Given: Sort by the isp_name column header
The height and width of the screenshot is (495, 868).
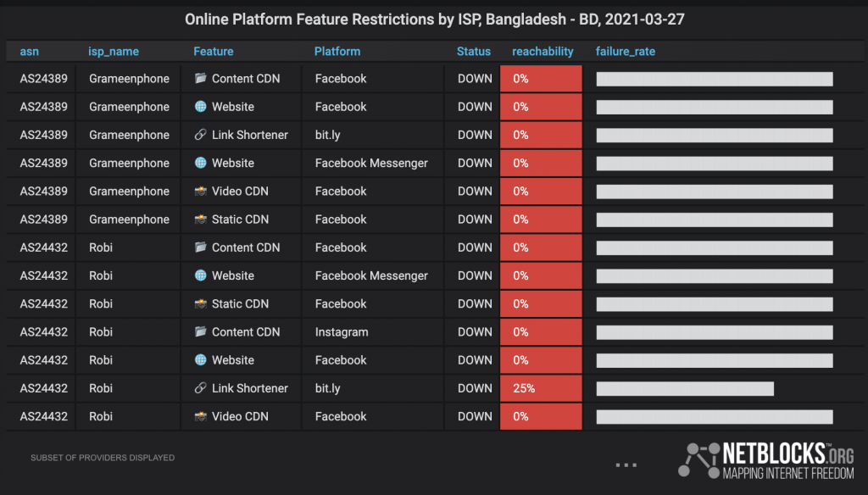Looking at the screenshot, I should (114, 52).
